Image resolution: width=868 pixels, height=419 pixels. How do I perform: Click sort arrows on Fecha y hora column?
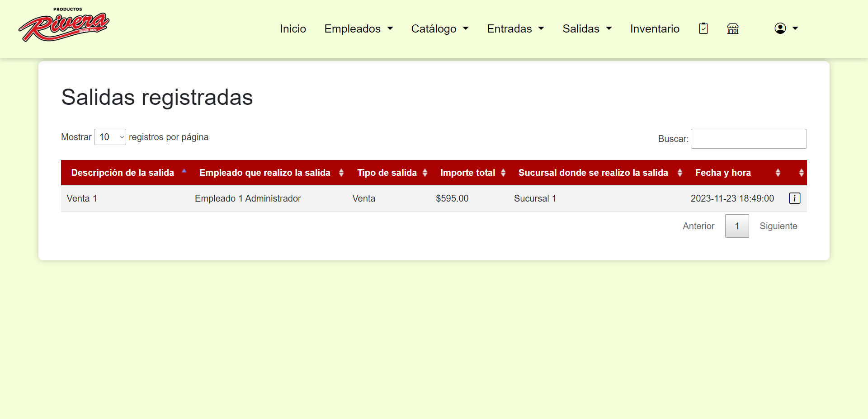tap(778, 173)
